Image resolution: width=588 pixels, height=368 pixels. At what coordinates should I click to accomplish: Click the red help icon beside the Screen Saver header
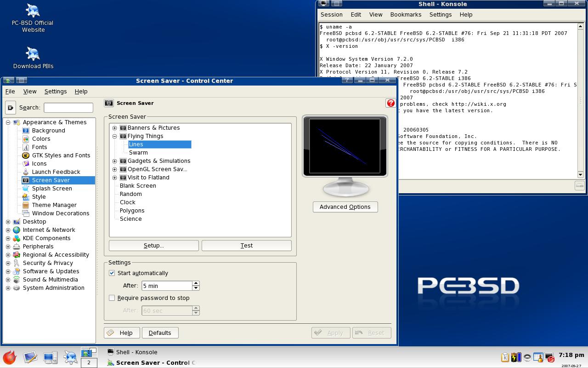(x=390, y=103)
